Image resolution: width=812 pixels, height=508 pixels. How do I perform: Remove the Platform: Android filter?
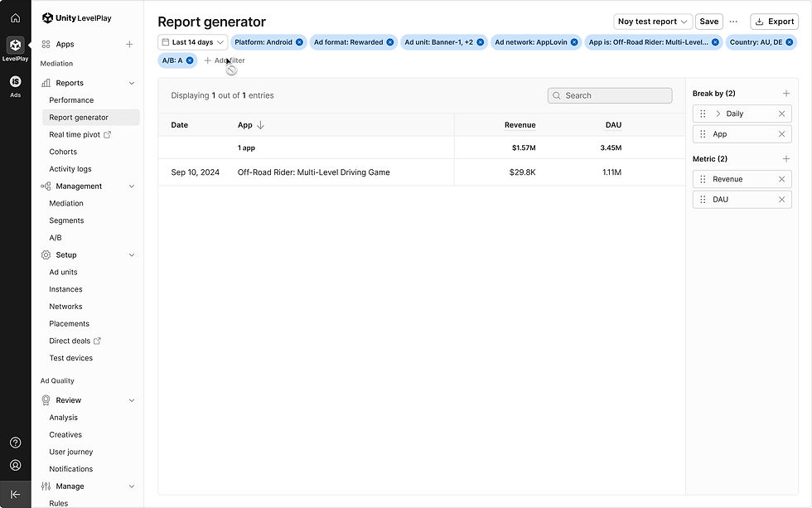point(299,42)
